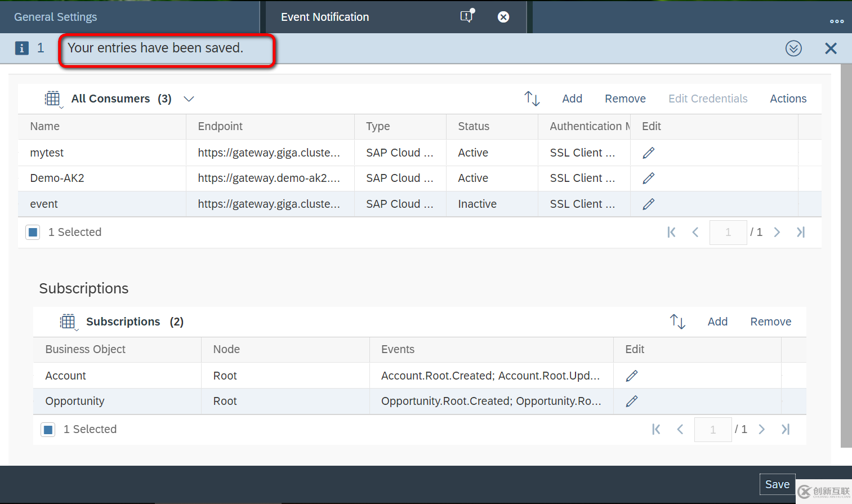Open the Subscriptions table view selector

point(68,322)
